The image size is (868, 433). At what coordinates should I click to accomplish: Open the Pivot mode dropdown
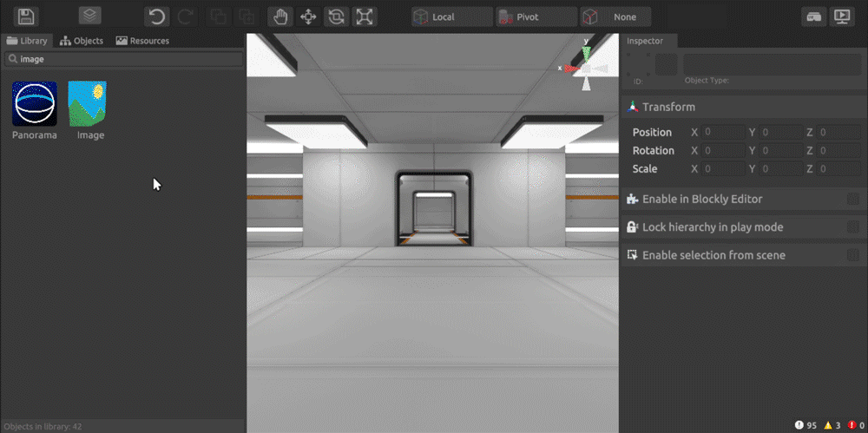536,16
